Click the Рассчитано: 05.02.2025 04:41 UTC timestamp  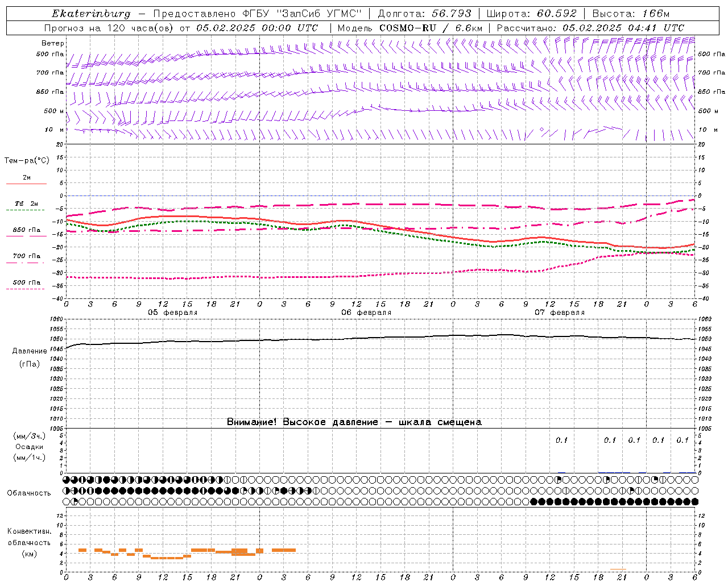590,28
